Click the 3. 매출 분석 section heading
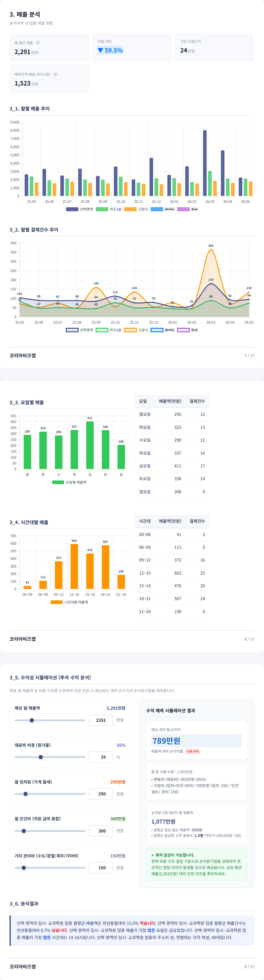This screenshot has width=264, height=980. coord(25,14)
